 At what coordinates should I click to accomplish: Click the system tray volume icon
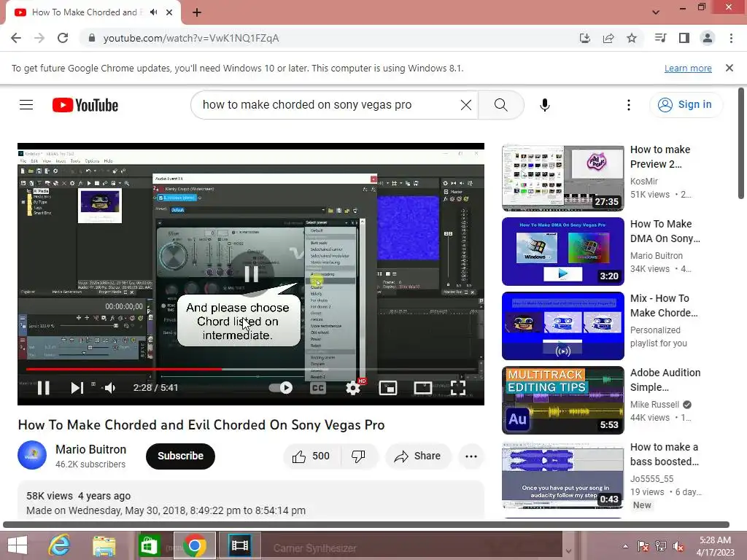pyautogui.click(x=678, y=546)
